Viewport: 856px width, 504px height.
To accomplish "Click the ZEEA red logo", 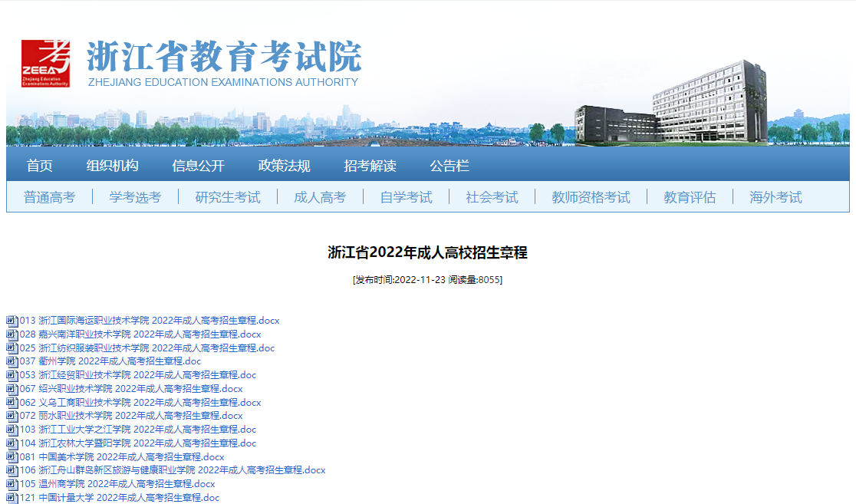I will point(45,64).
